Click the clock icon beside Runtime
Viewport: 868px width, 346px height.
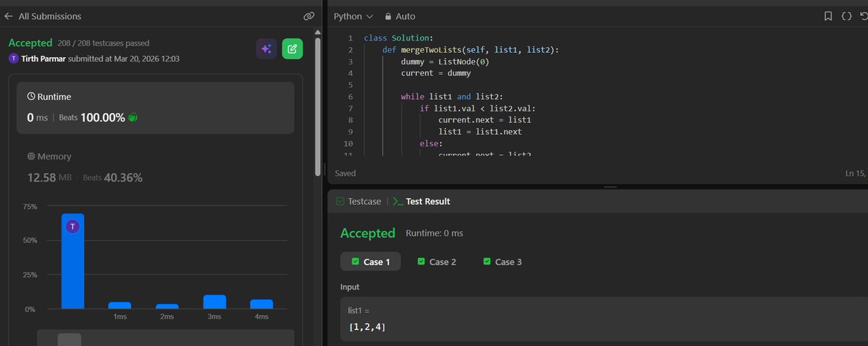click(31, 97)
